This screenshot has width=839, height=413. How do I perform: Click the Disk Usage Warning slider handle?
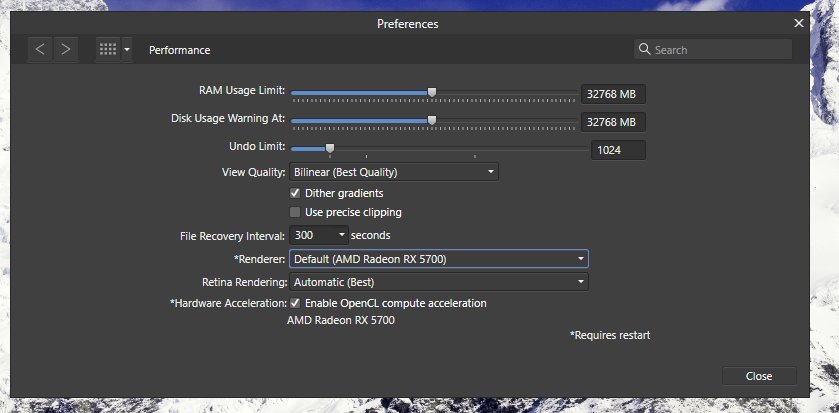pyautogui.click(x=432, y=121)
